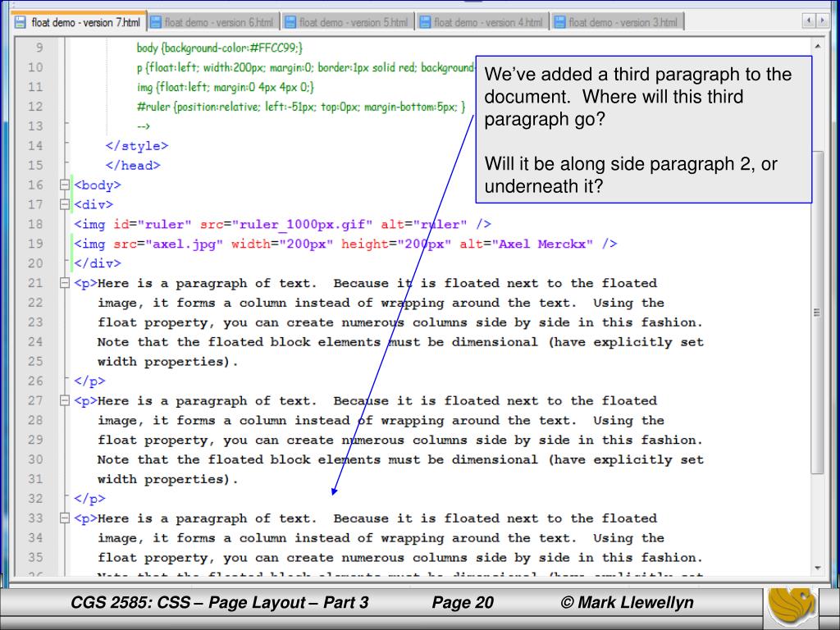Image resolution: width=840 pixels, height=630 pixels.
Task: Collapse first paragraph fold on line 21
Action: pos(65,283)
